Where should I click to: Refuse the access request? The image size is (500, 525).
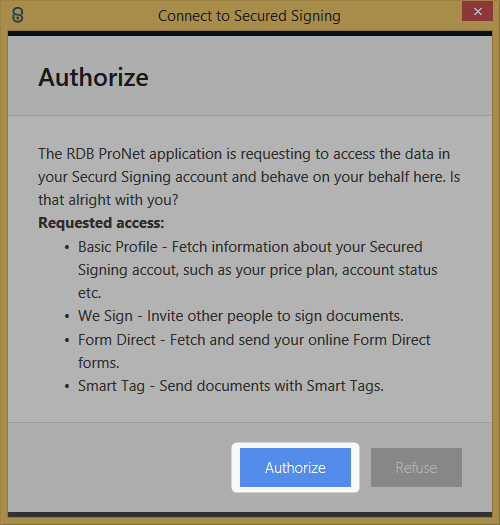(416, 467)
